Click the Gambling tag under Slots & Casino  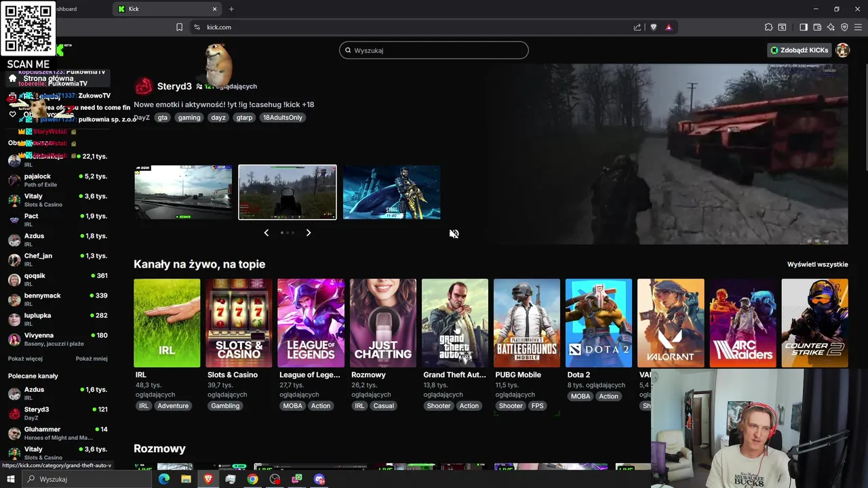pos(225,406)
